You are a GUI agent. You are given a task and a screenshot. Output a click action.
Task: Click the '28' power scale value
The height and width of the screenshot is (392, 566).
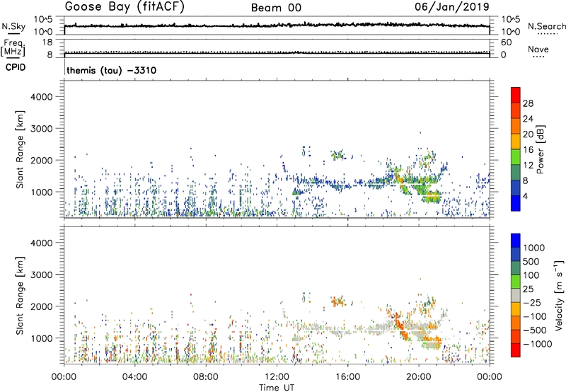528,103
